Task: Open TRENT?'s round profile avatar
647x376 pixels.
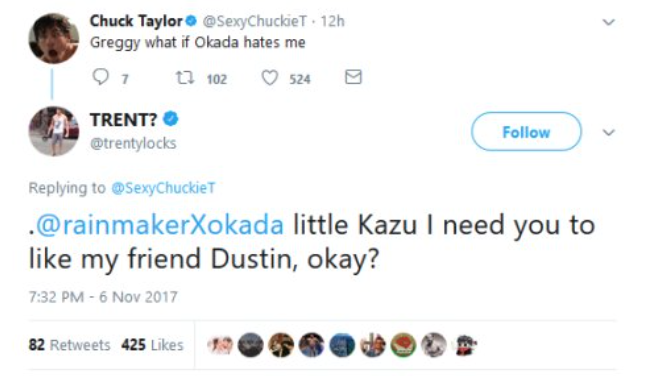Action: pyautogui.click(x=54, y=131)
